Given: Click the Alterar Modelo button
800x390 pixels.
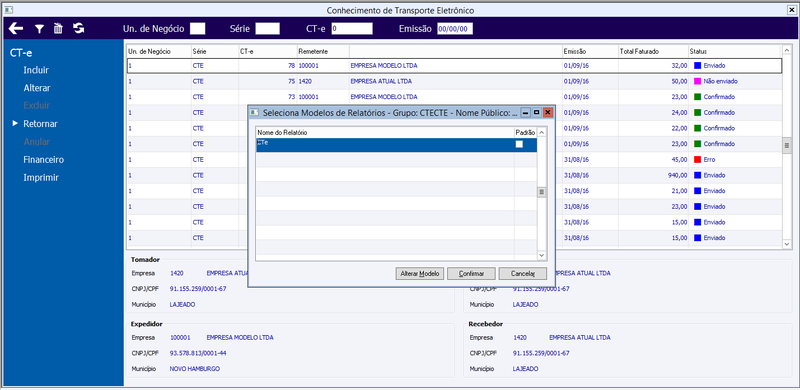Looking at the screenshot, I should click(x=419, y=274).
